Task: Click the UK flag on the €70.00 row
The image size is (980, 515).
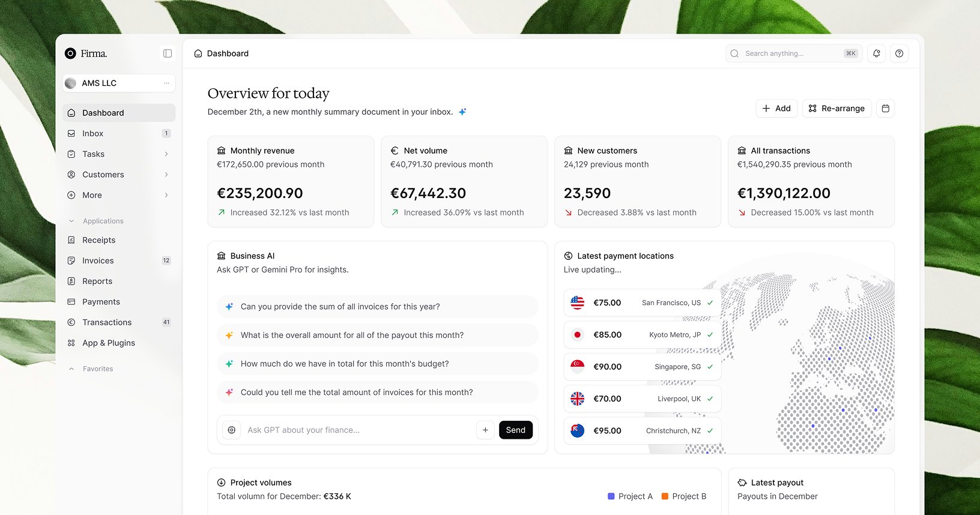Action: click(578, 399)
